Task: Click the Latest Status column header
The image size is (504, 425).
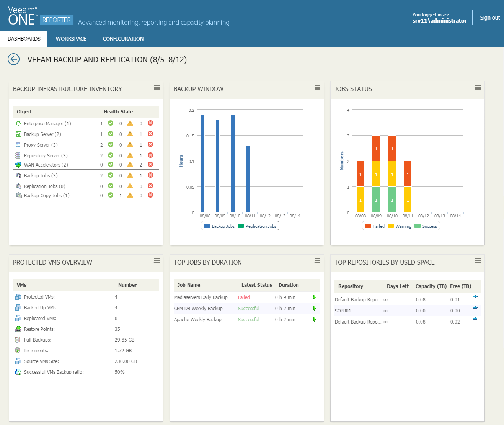Action: pos(257,285)
